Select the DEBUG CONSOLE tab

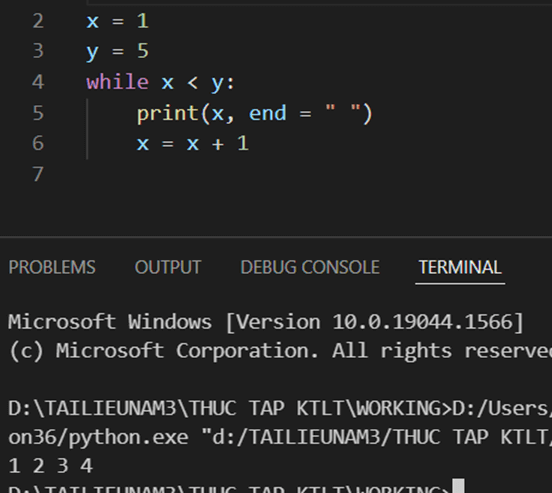[x=310, y=267]
